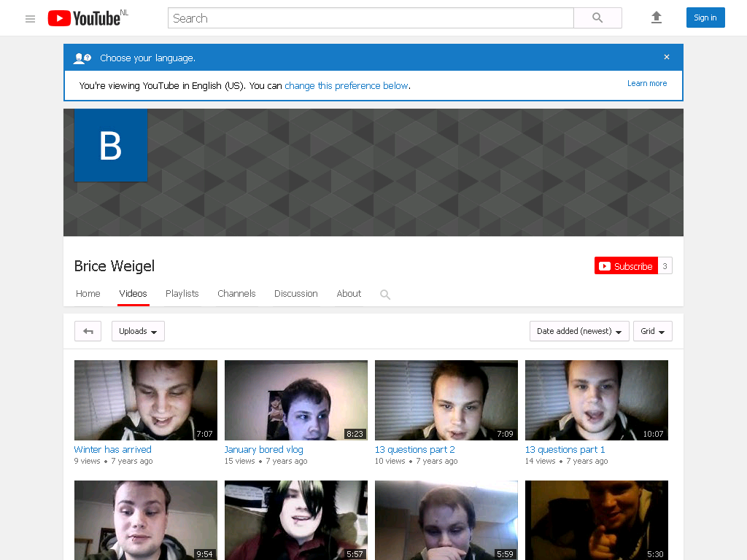
Task: Open the 'January bored vlog' thumbnail
Action: tap(296, 400)
